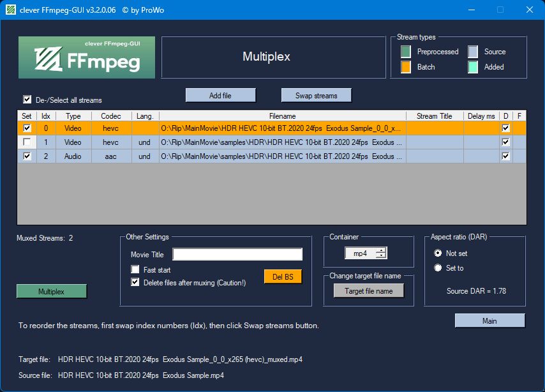
Task: Click the D column header
Action: click(x=505, y=116)
